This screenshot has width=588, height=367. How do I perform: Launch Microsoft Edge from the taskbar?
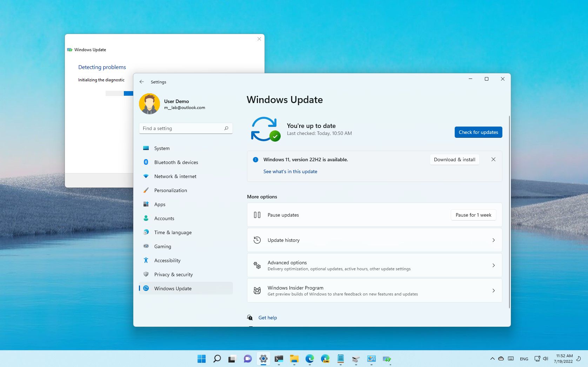(x=309, y=359)
